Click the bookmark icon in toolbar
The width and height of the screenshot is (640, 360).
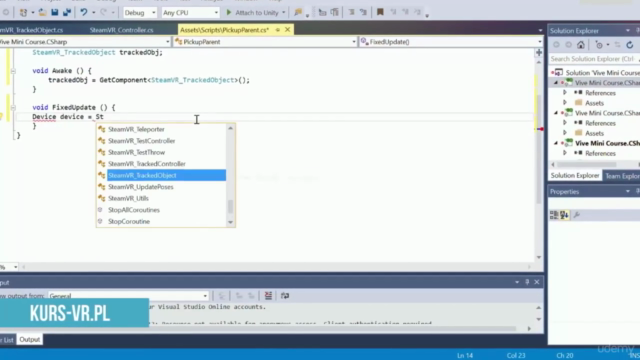point(380,12)
